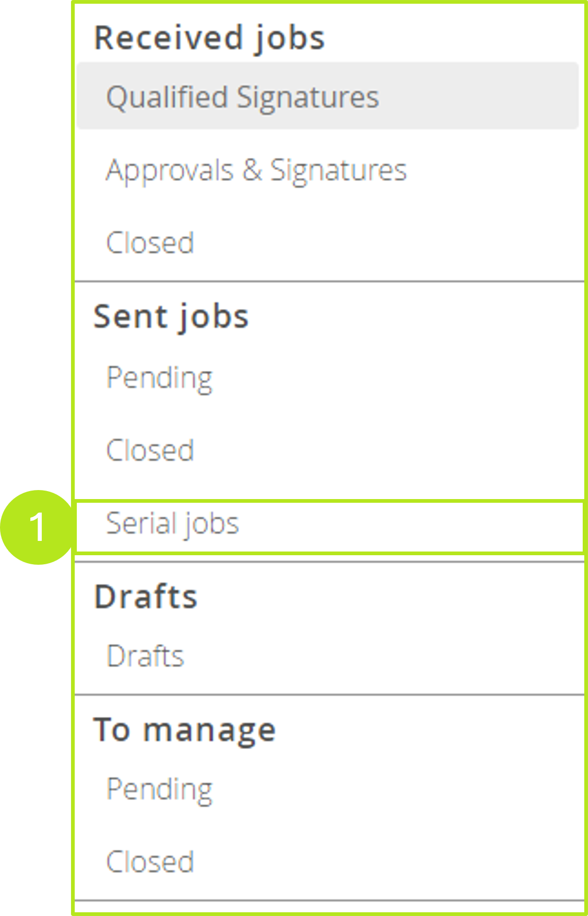
Task: Open Approvals & Signatures
Action: (256, 170)
